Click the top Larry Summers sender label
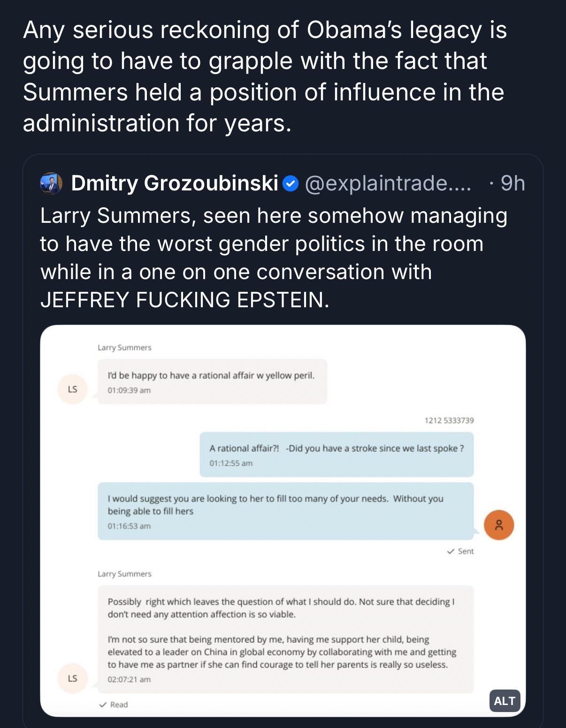566x728 pixels. pyautogui.click(x=124, y=348)
